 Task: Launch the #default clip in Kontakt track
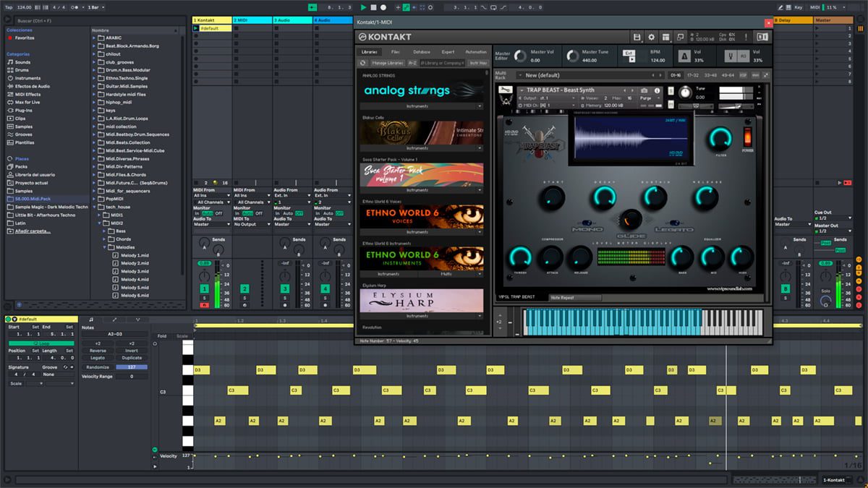coord(196,28)
